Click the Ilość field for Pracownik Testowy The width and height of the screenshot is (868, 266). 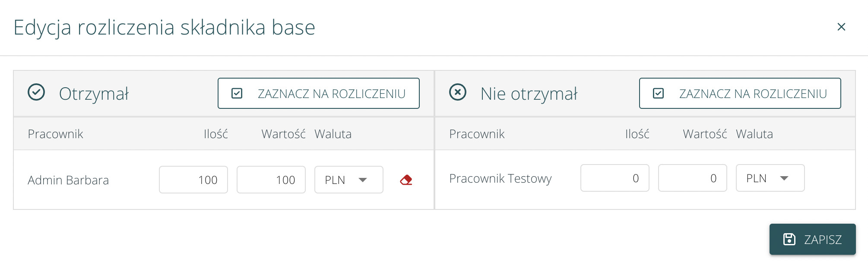click(x=615, y=178)
